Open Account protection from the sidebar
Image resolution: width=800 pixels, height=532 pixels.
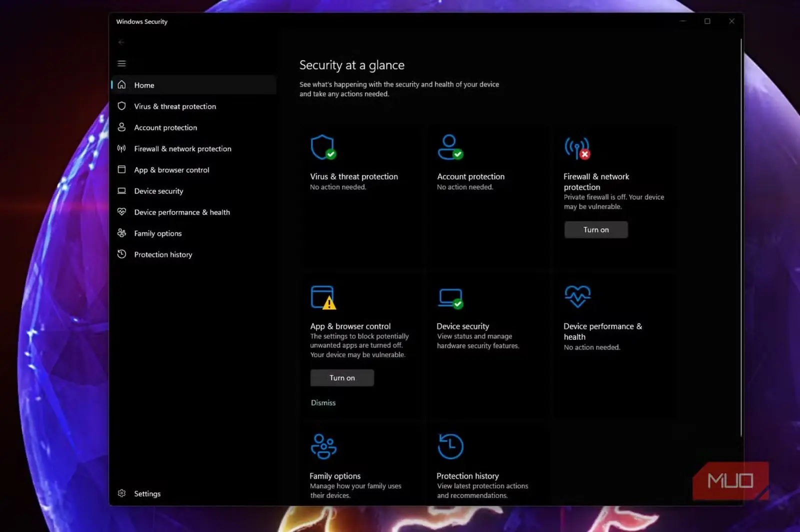194,127
